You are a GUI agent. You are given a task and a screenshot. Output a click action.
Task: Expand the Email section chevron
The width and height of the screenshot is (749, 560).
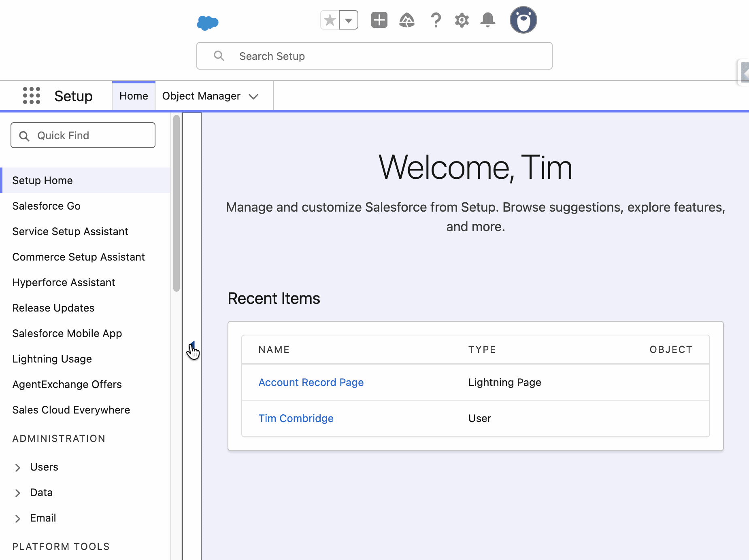coord(17,519)
